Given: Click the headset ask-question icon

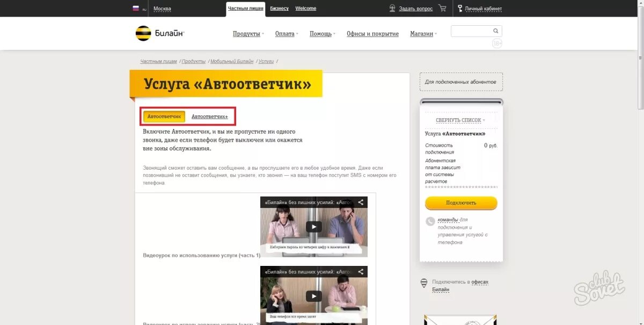Looking at the screenshot, I should click(x=392, y=8).
